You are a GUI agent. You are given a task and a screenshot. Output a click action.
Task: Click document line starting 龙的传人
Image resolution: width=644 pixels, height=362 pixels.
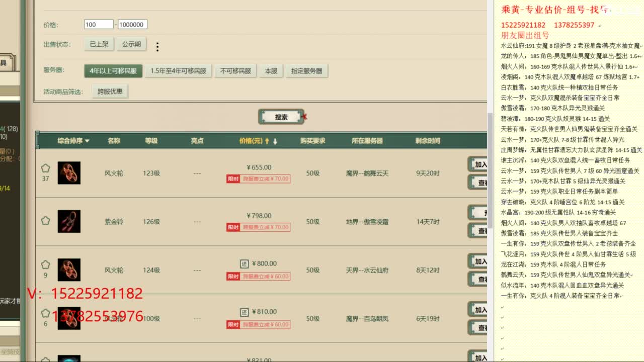(x=571, y=56)
